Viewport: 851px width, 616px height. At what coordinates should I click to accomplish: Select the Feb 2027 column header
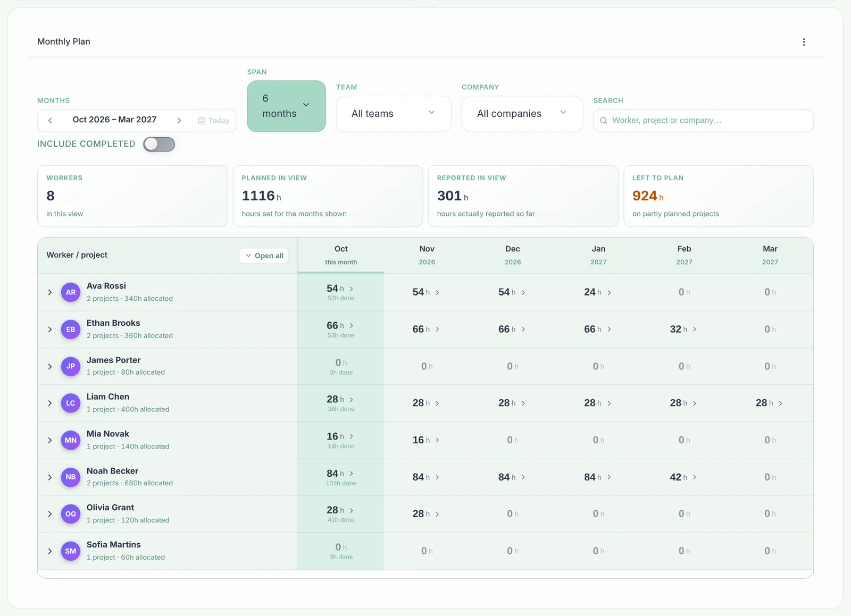684,255
